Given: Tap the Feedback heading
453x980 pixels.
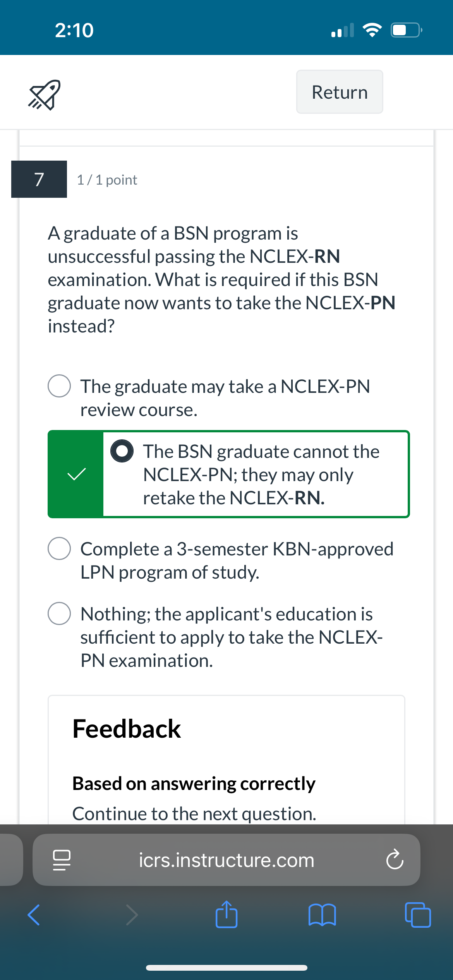Looking at the screenshot, I should pos(127,729).
